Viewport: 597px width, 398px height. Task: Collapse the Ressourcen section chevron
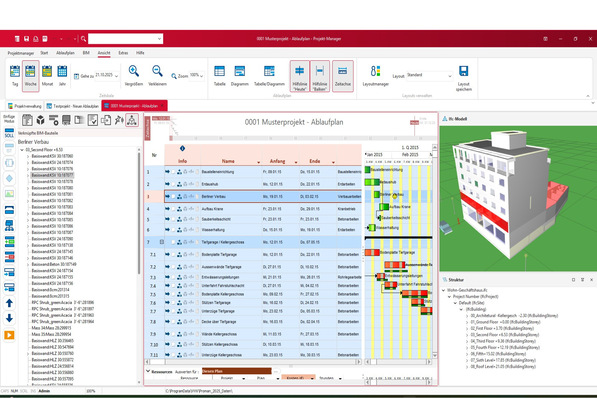(x=148, y=371)
